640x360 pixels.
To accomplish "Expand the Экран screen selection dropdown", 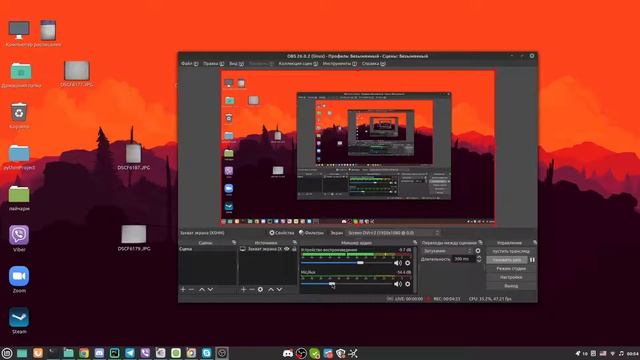I will coord(393,233).
